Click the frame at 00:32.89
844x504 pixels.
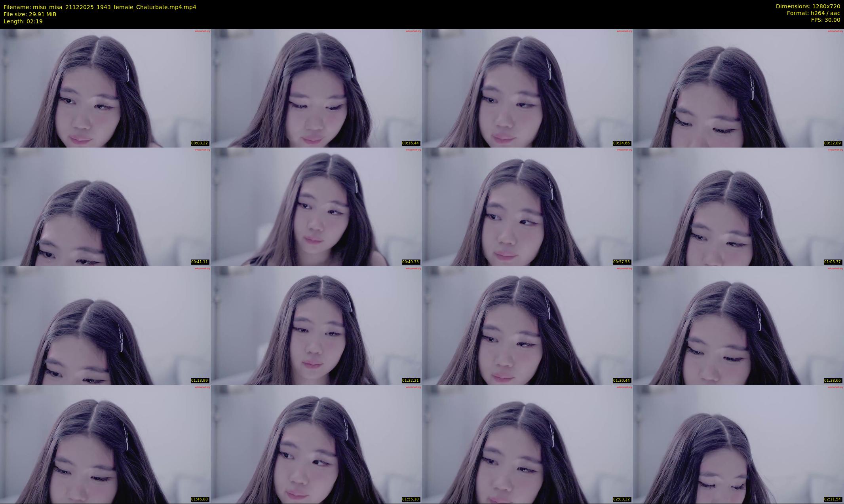[x=738, y=88]
